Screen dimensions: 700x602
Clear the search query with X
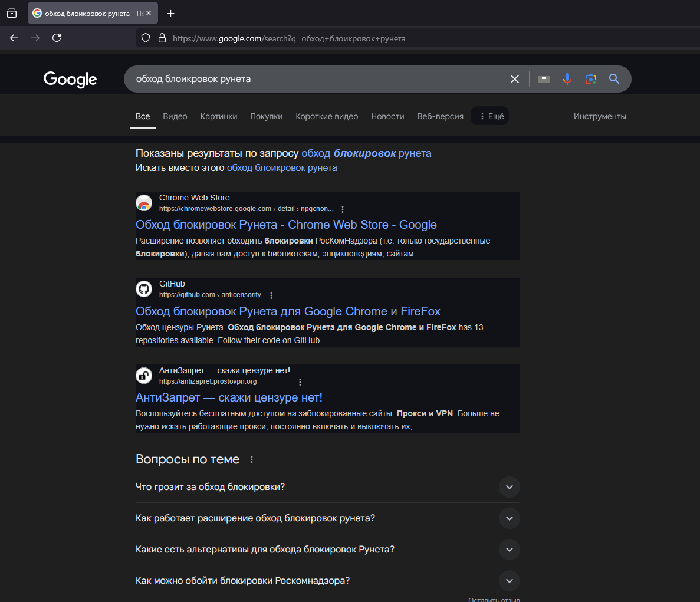pyautogui.click(x=515, y=79)
